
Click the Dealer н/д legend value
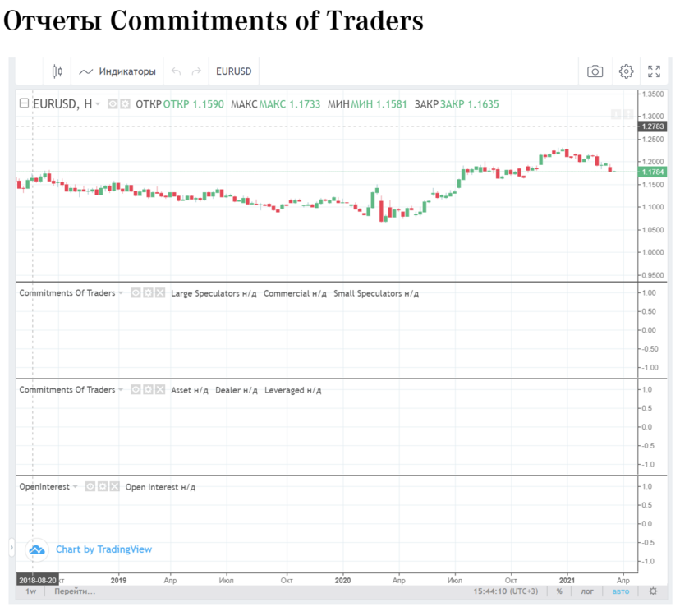pos(237,390)
